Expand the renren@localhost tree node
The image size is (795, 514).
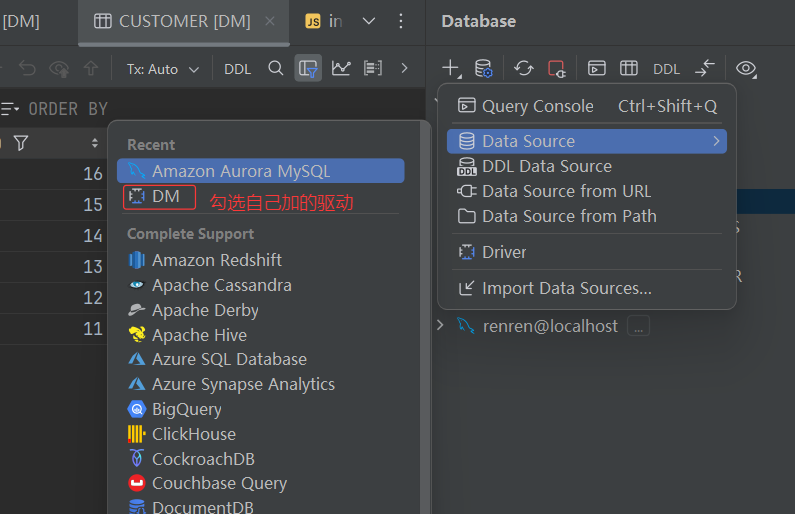coord(440,325)
